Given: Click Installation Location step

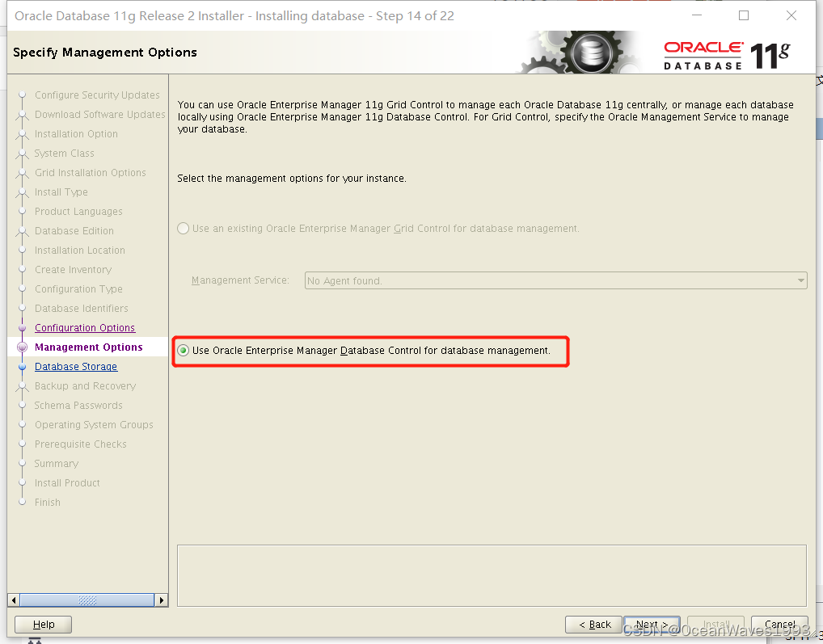Looking at the screenshot, I should [80, 250].
